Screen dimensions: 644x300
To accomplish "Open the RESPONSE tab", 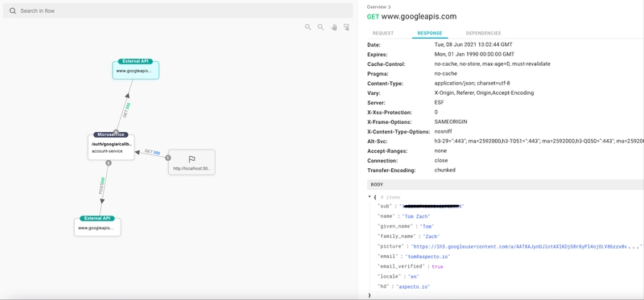I will (430, 33).
